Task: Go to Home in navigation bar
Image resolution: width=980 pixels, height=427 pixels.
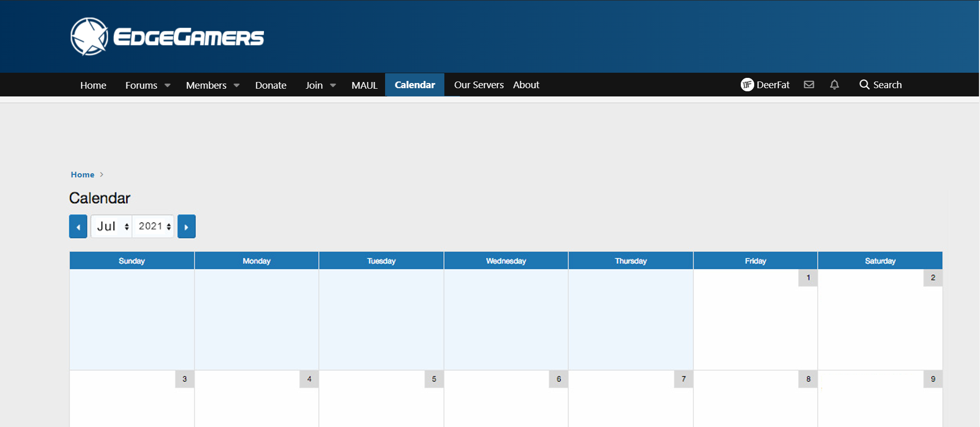Action: (93, 85)
